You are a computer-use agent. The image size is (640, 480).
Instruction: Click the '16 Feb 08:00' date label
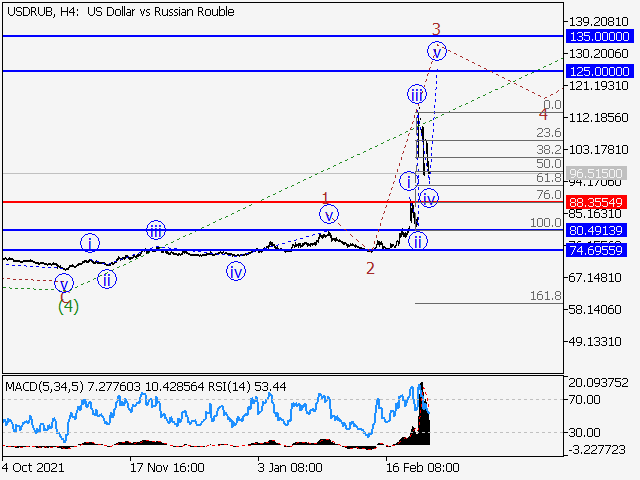click(423, 467)
